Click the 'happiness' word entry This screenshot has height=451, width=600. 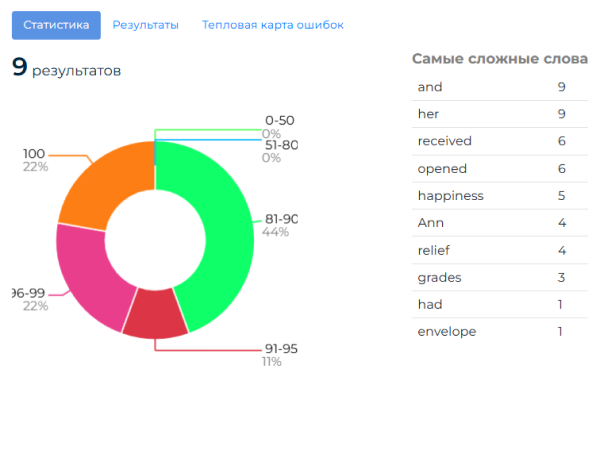coord(450,196)
